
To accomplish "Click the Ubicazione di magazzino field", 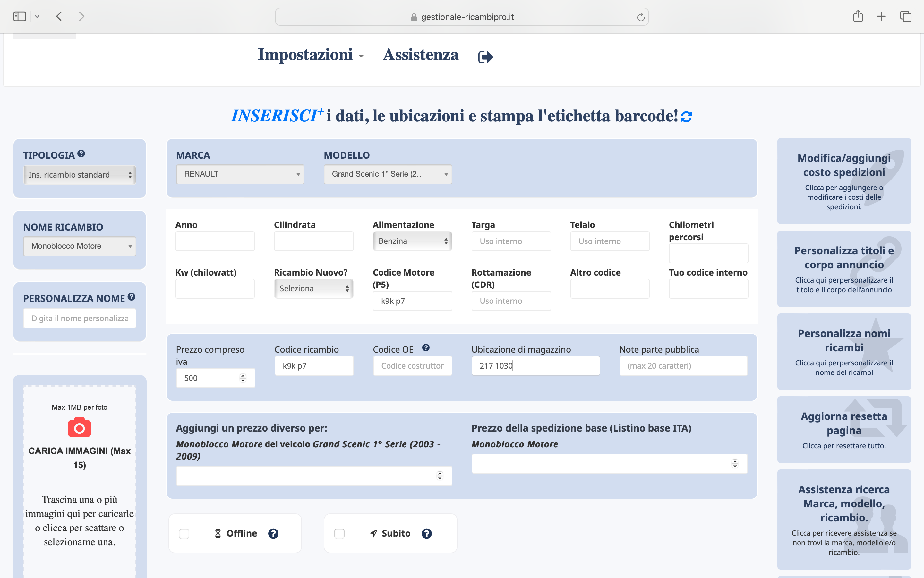I will click(536, 366).
